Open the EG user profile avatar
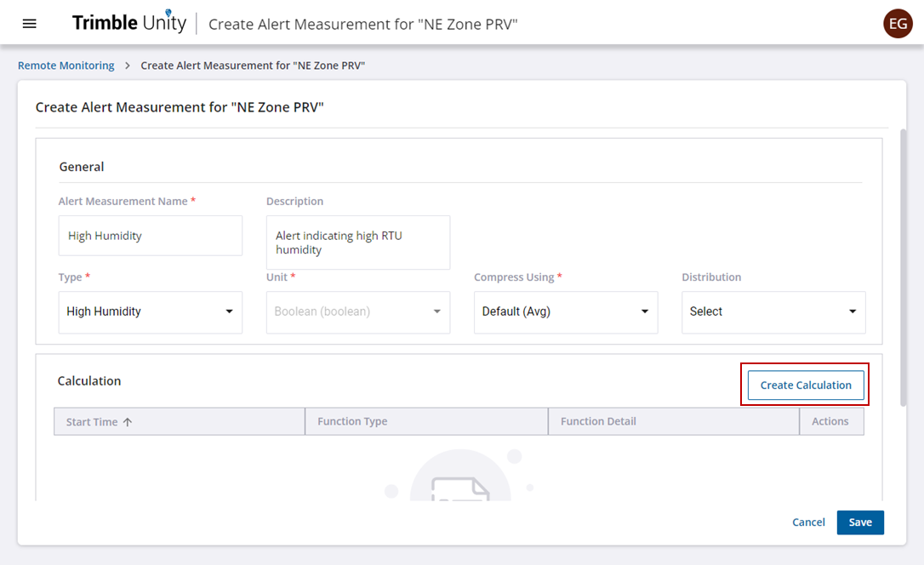The width and height of the screenshot is (924, 565). coord(898,23)
